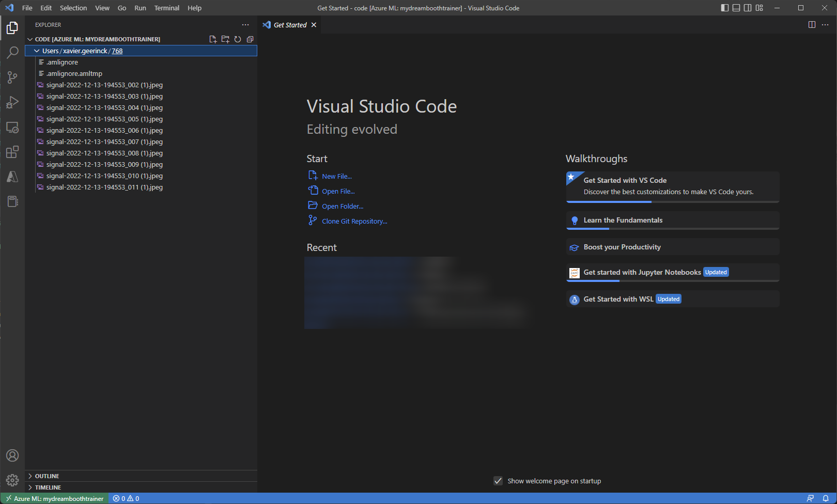
Task: Open the Manage gear icon
Action: click(x=12, y=480)
